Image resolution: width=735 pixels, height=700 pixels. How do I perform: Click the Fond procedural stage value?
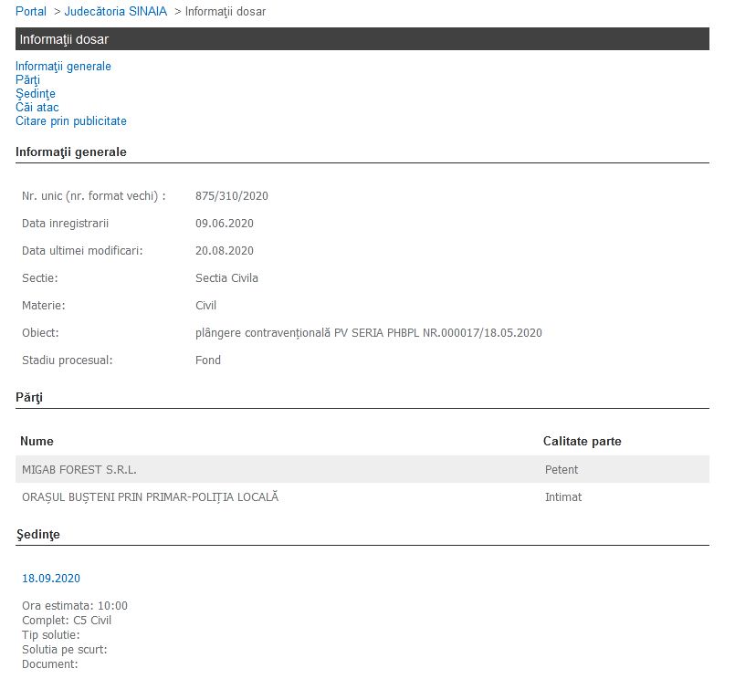[208, 360]
